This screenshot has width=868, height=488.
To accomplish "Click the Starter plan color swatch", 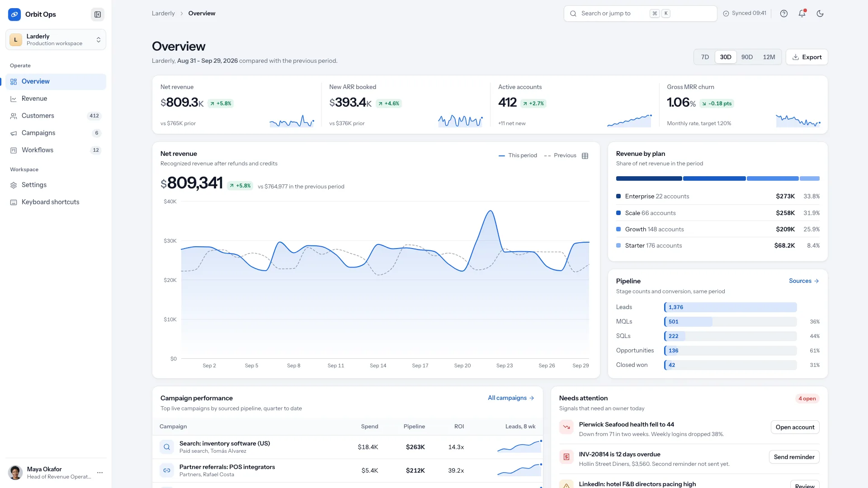I will click(618, 246).
